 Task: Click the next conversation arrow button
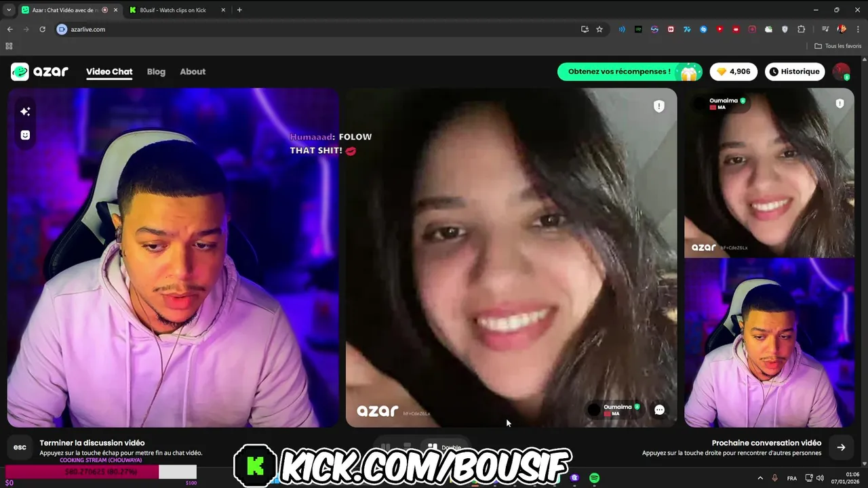click(841, 447)
